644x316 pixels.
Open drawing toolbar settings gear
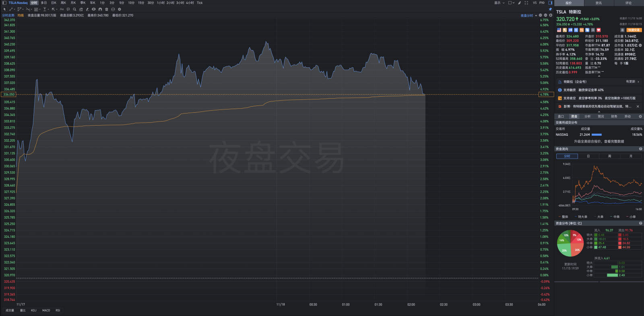pos(120,9)
